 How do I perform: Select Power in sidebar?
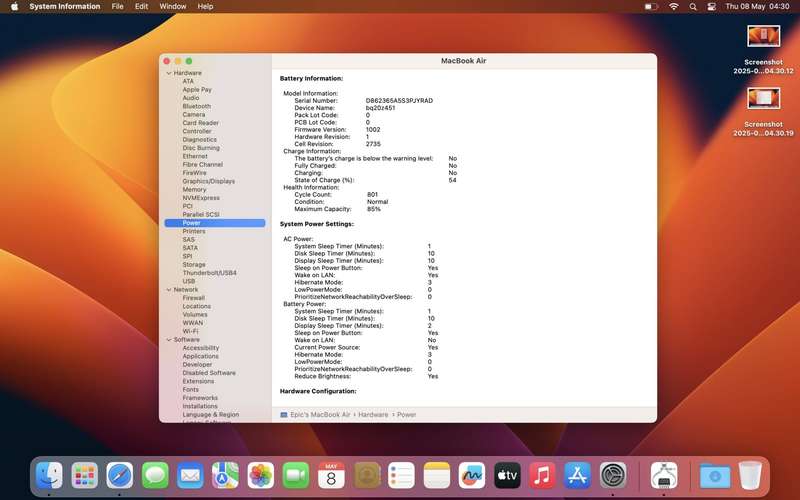215,223
